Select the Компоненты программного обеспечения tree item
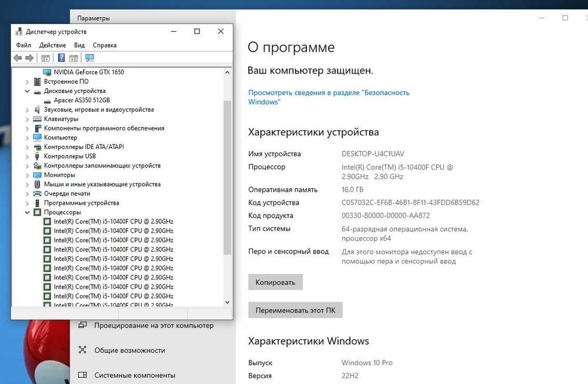This screenshot has width=588, height=384. (104, 128)
